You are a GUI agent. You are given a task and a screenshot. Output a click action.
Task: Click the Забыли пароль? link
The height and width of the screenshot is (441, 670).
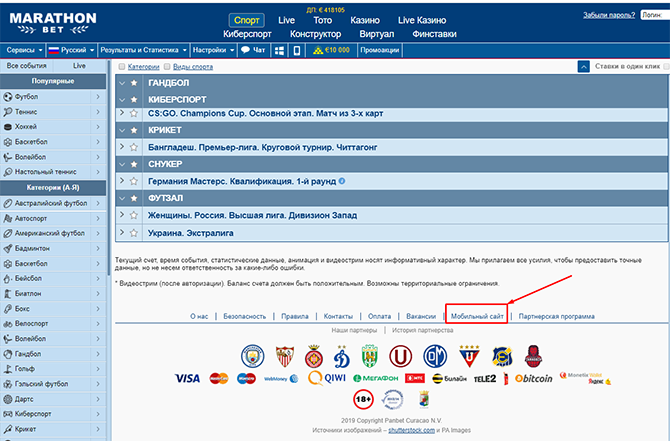(610, 16)
